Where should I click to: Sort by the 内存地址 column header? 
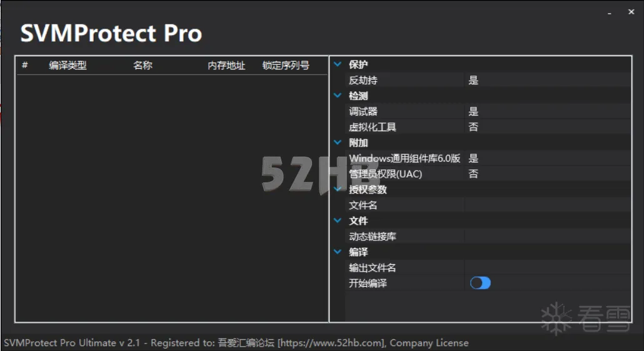point(226,65)
